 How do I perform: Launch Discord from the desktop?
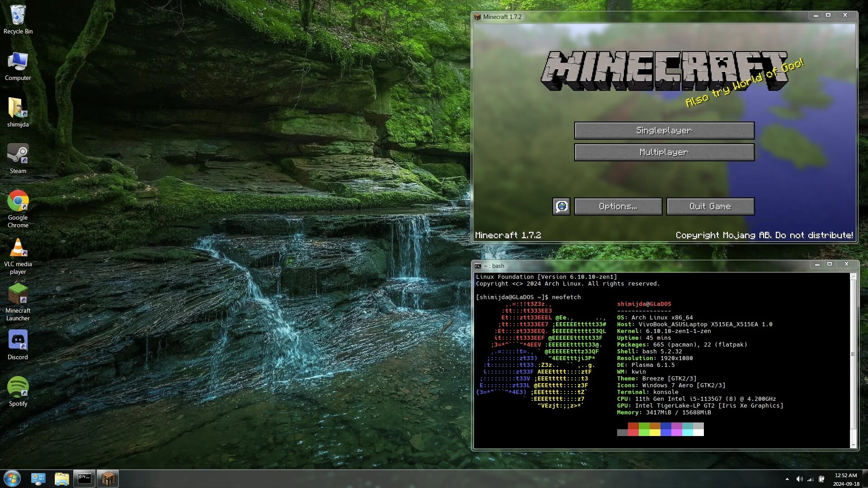point(18,345)
